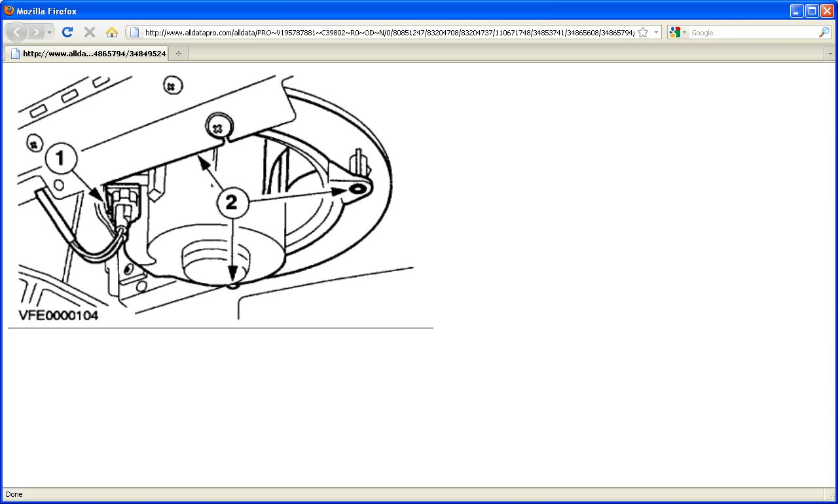838x504 pixels.
Task: Open the address bar history dropdown
Action: pos(656,32)
